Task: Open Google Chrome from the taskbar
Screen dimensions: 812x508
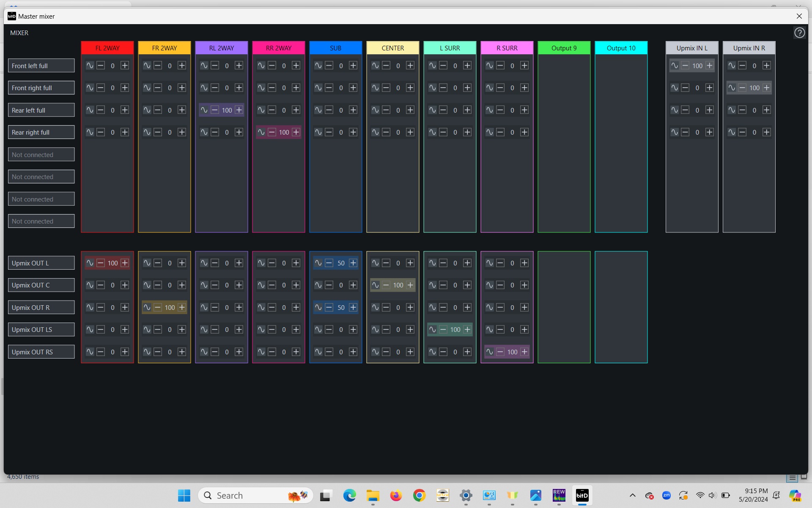Action: point(419,495)
